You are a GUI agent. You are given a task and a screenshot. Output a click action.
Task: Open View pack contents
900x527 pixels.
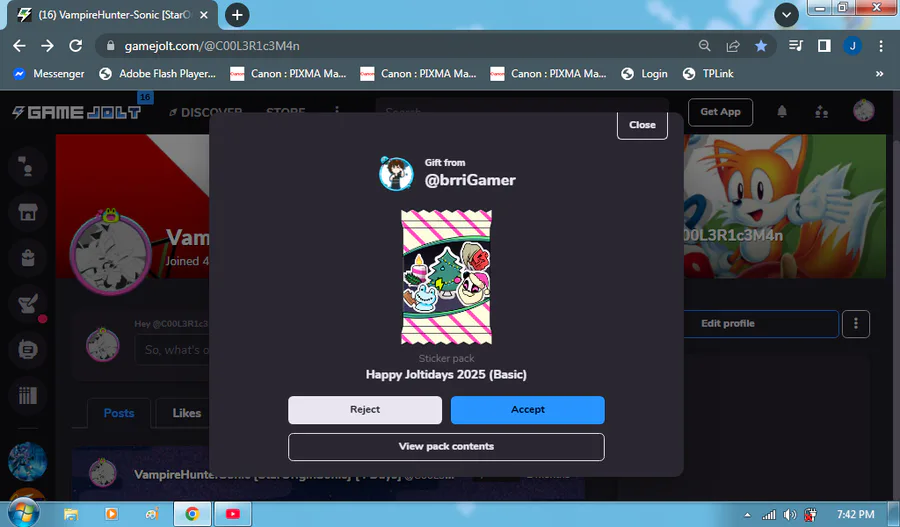pos(446,447)
